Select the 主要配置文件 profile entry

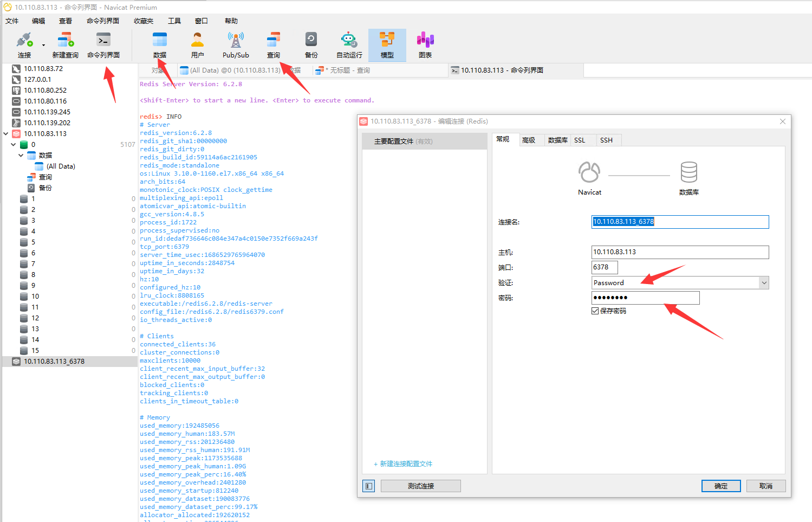click(x=425, y=141)
